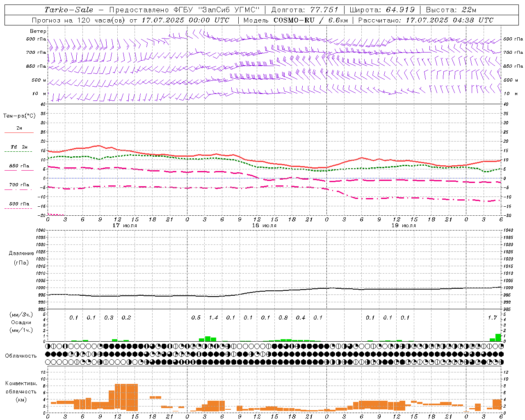Click the 'Td 2м' dew point legend label

(x=19, y=147)
